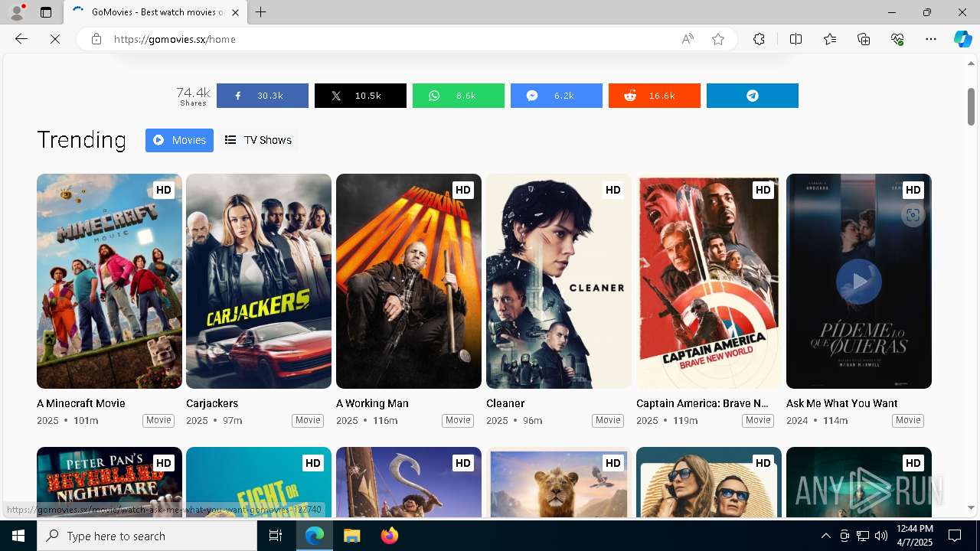Open the Read aloud feature

point(688,39)
